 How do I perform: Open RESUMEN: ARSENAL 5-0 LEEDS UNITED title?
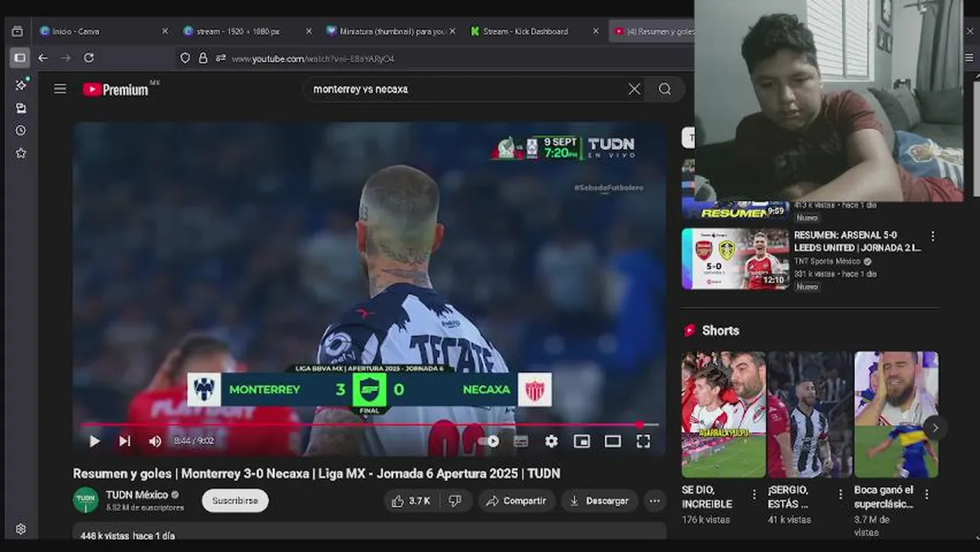(857, 242)
